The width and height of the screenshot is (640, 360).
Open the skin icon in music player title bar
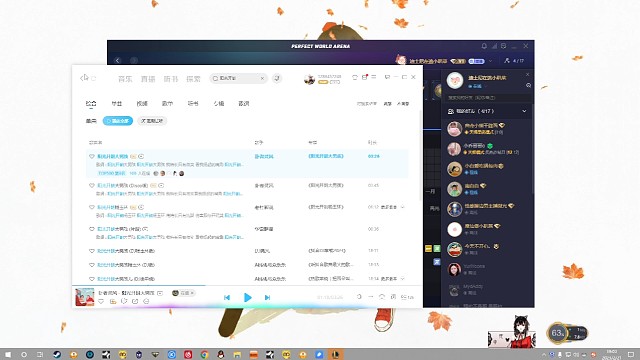[355, 77]
